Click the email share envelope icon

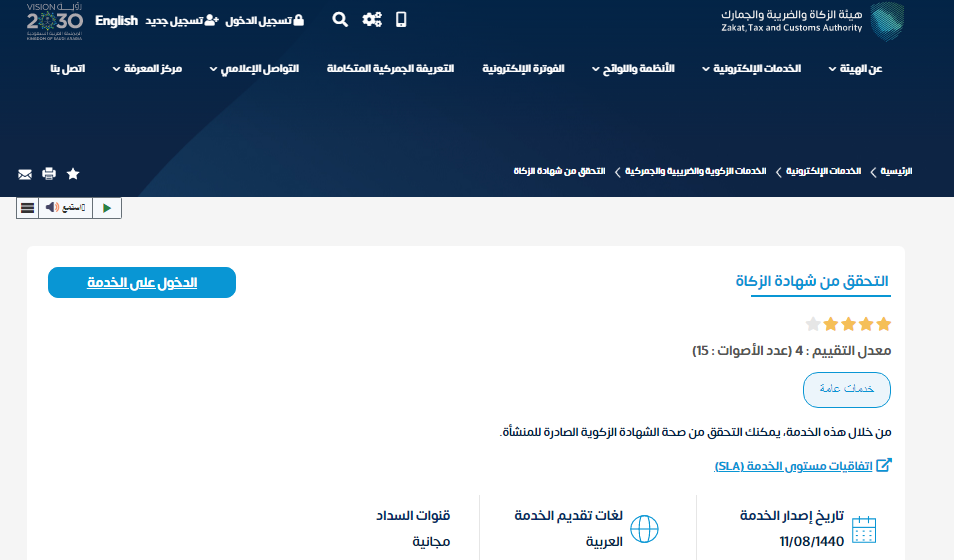[x=25, y=174]
